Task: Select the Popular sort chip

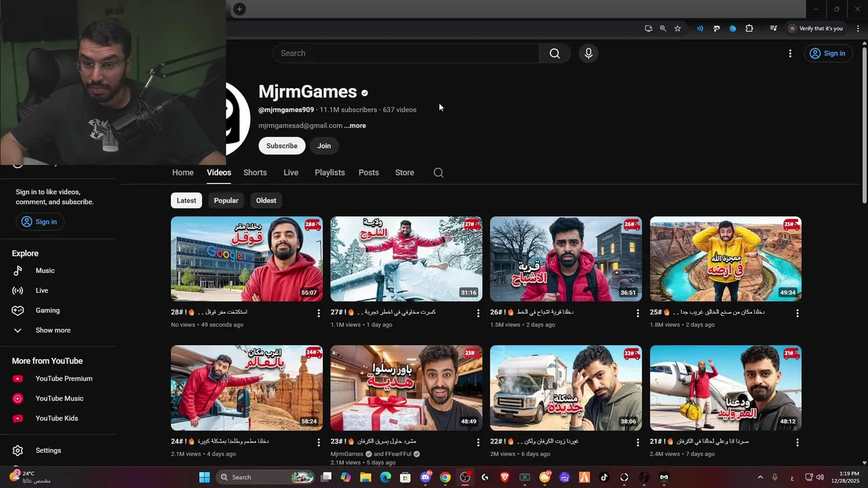Action: tap(226, 201)
